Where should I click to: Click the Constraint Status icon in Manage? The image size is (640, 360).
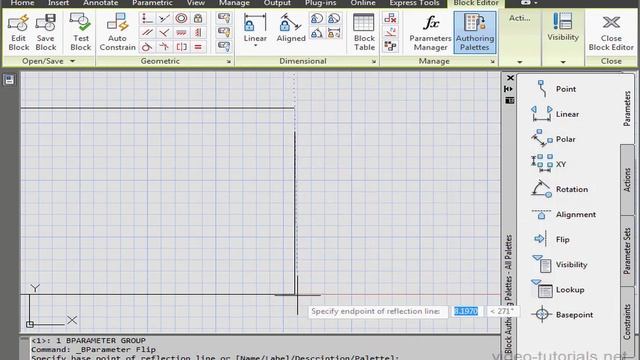[x=390, y=46]
